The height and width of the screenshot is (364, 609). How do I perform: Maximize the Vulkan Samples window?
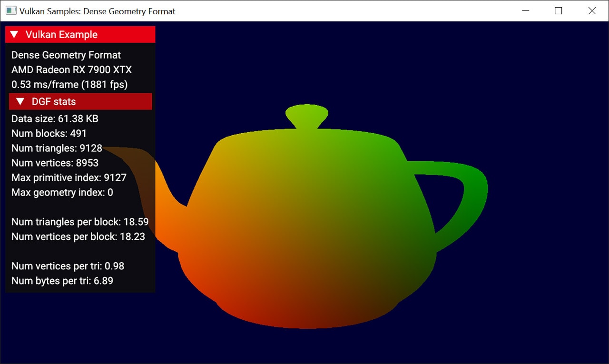(x=559, y=10)
